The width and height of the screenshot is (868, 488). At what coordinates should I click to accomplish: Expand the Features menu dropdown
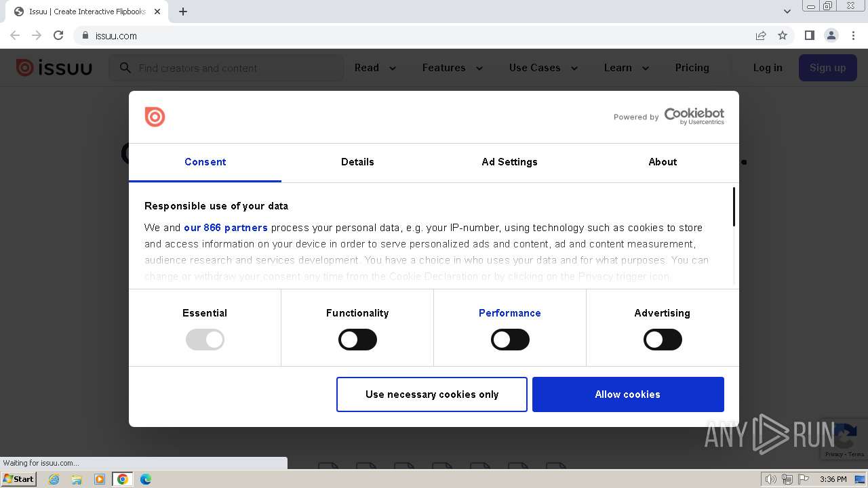click(452, 68)
